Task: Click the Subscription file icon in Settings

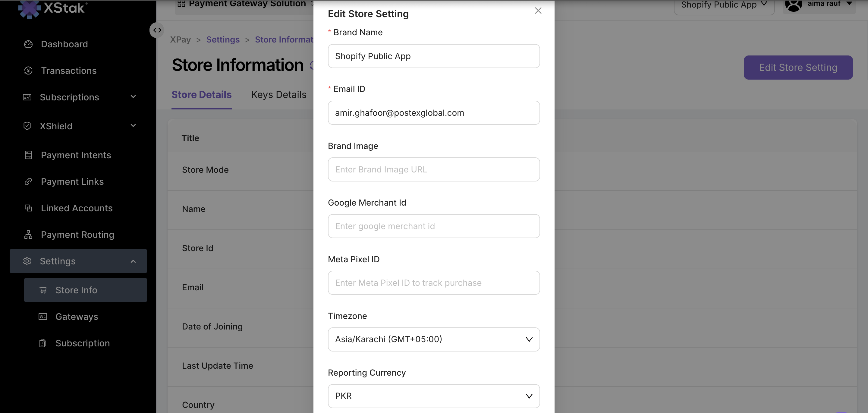Action: [43, 343]
